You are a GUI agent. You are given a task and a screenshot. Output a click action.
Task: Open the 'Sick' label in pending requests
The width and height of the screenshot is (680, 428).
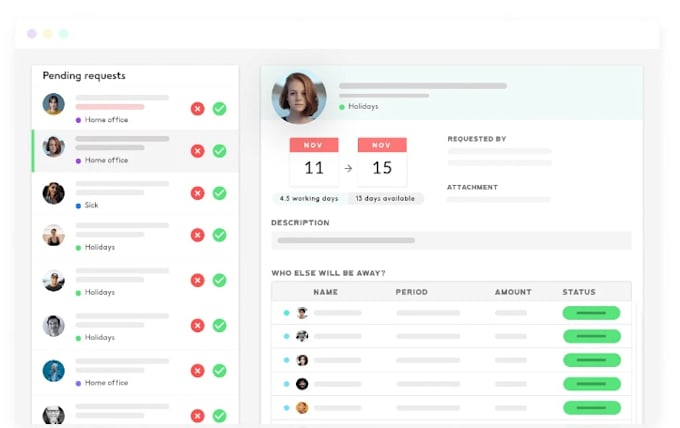click(x=91, y=205)
